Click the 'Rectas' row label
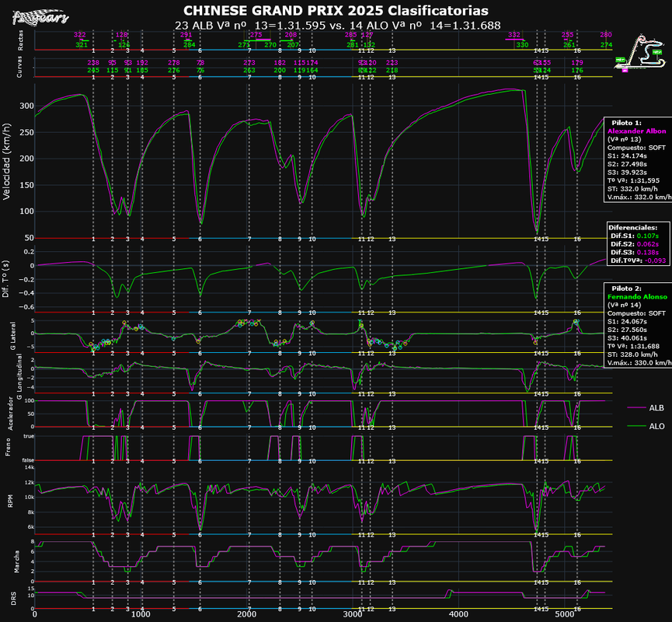This screenshot has height=622, width=672. [20, 40]
